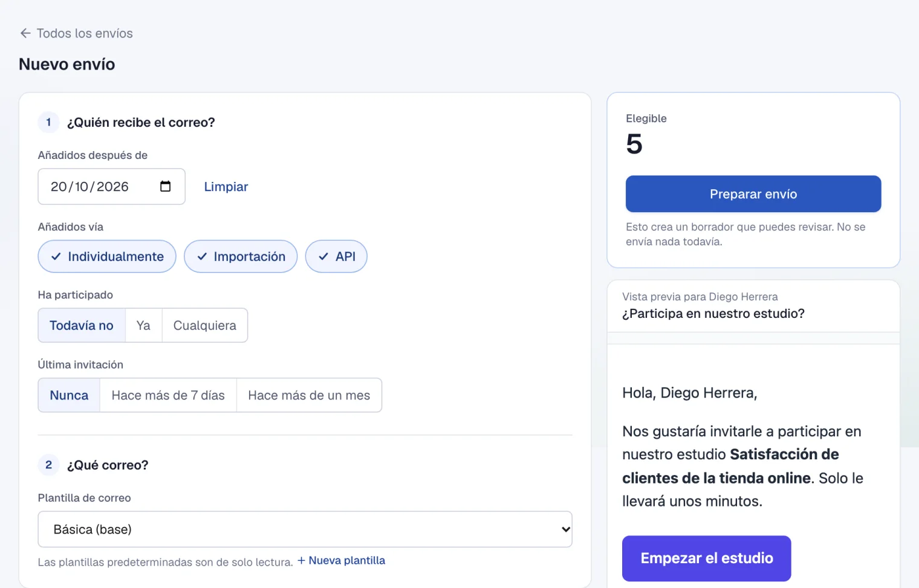
Task: Click the ¿Participa en nuestro estudio? subject
Action: pos(713,314)
